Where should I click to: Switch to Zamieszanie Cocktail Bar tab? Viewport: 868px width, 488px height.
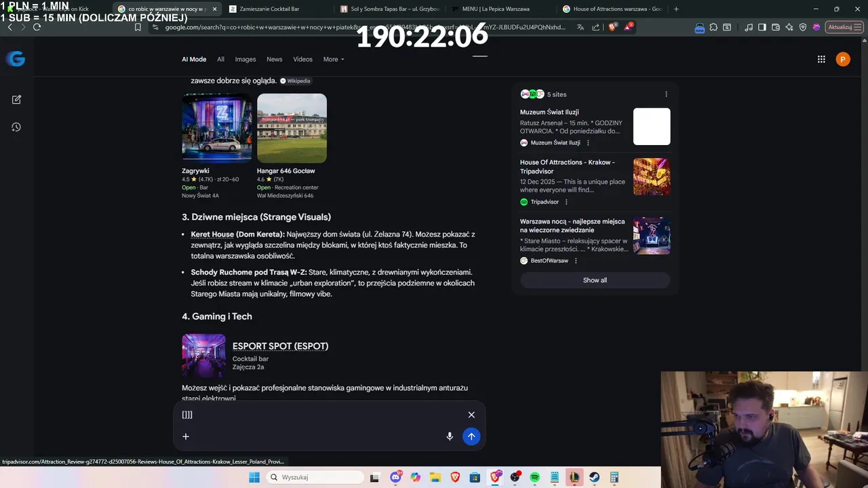coord(277,9)
